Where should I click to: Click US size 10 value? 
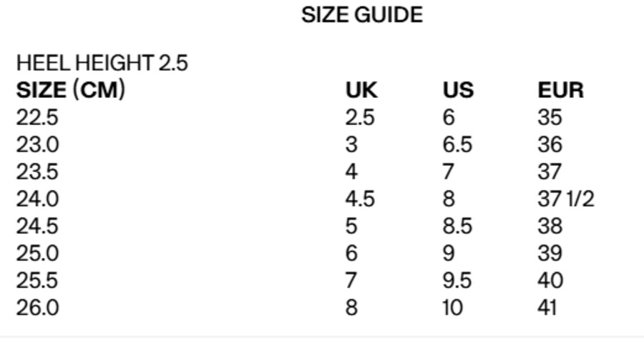453,307
